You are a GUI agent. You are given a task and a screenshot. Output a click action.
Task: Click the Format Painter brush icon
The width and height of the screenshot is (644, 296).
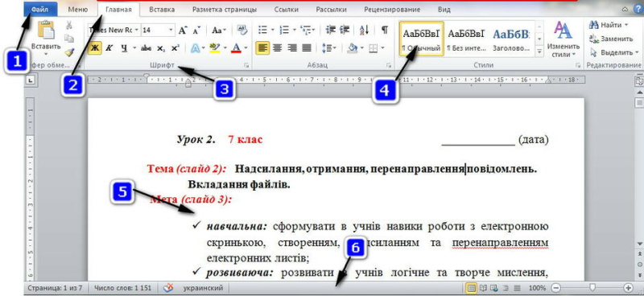point(69,51)
